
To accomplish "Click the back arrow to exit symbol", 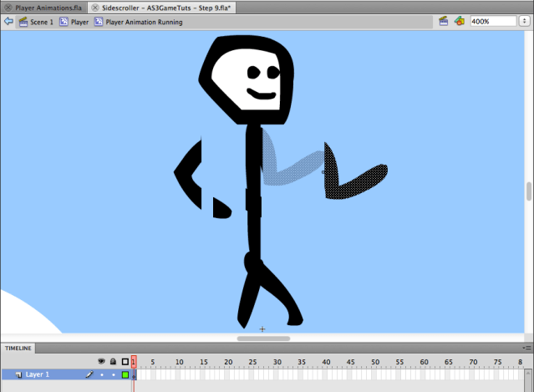I will [8, 22].
